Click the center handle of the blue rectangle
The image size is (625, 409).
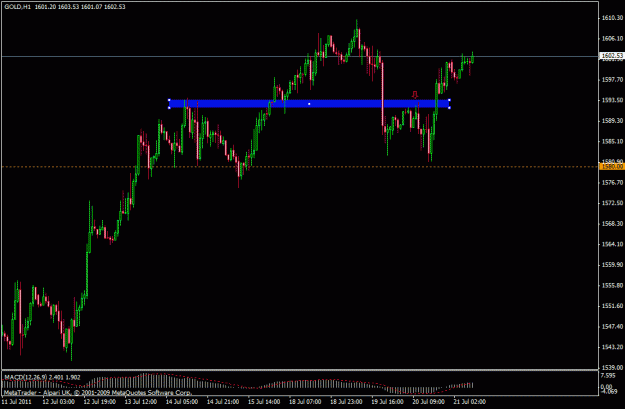tap(309, 104)
